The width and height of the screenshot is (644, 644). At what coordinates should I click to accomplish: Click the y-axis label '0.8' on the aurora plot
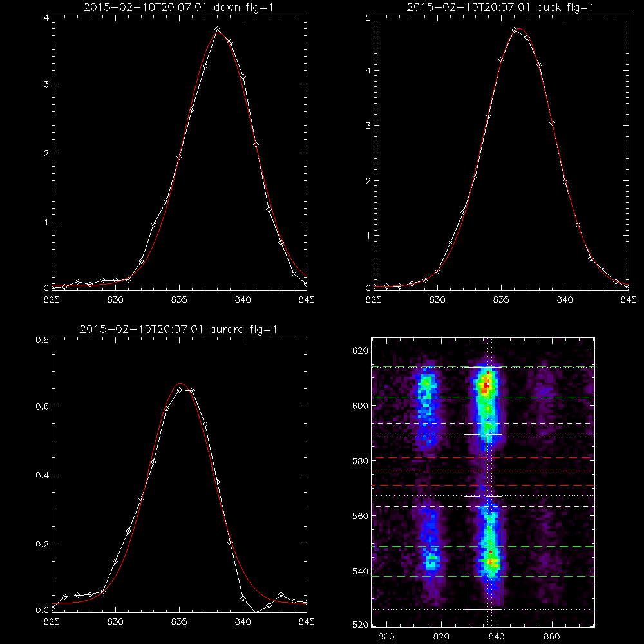pos(42,339)
